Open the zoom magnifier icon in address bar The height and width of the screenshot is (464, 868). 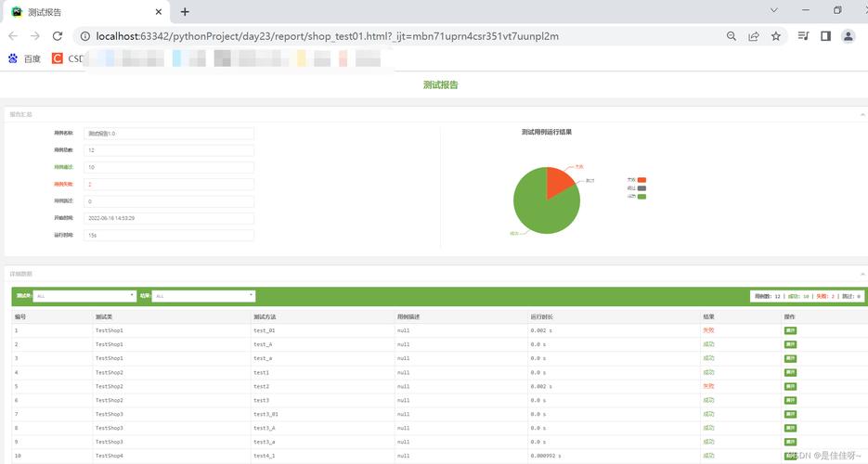click(x=732, y=36)
